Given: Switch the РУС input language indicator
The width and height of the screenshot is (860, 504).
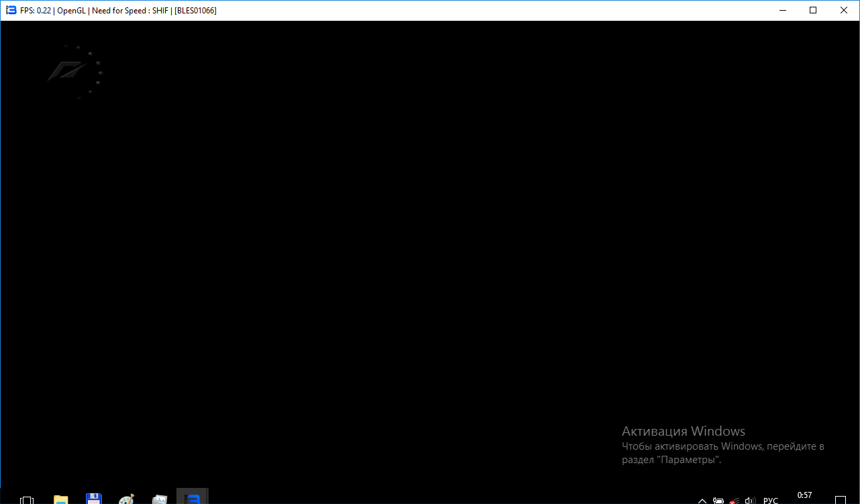Looking at the screenshot, I should tap(771, 500).
